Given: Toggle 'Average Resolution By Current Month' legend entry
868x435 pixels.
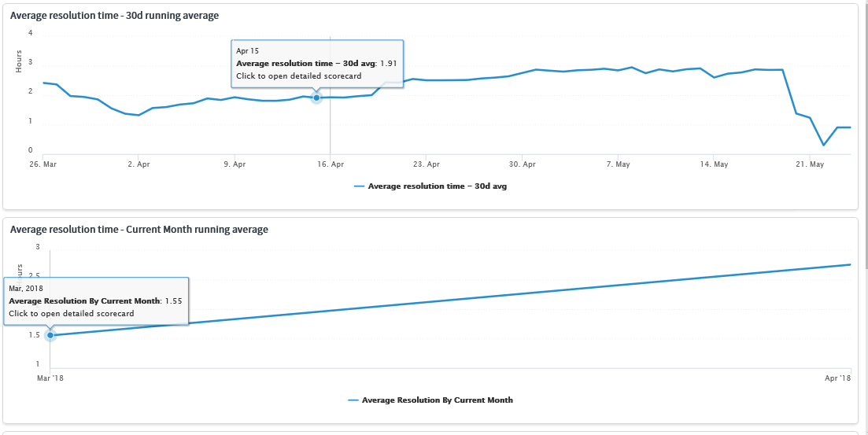Looking at the screenshot, I should click(x=430, y=400).
